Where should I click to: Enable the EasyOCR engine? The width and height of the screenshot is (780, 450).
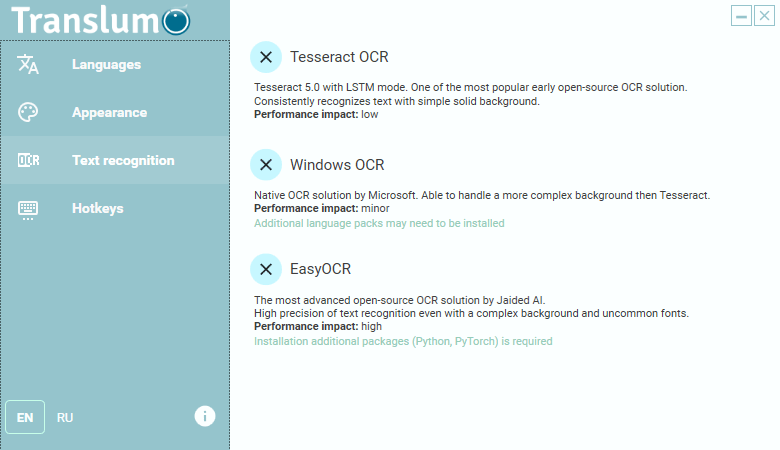pos(266,269)
